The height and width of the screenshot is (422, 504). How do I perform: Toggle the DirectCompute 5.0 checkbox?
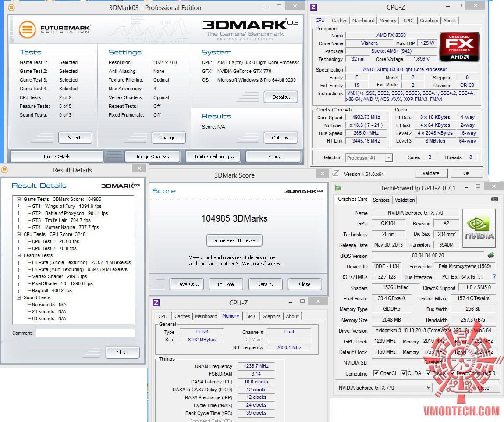pos(453,373)
